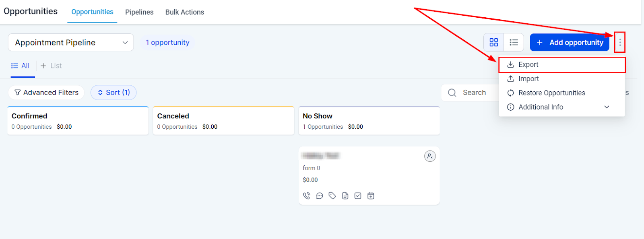Open the opportunity card with form 0

pyautogui.click(x=369, y=176)
